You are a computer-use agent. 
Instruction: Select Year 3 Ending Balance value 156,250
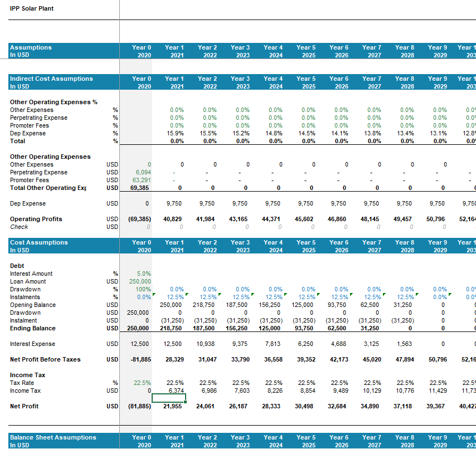[x=239, y=329]
